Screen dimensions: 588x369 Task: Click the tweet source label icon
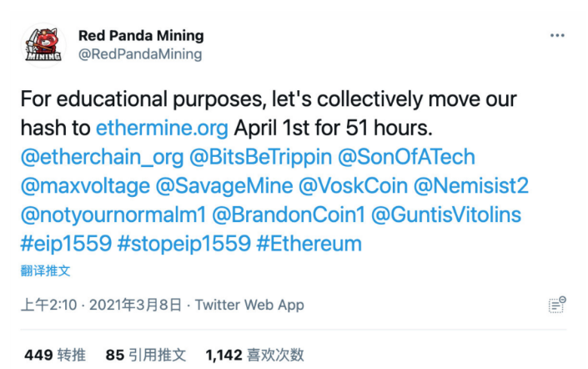pos(557,305)
